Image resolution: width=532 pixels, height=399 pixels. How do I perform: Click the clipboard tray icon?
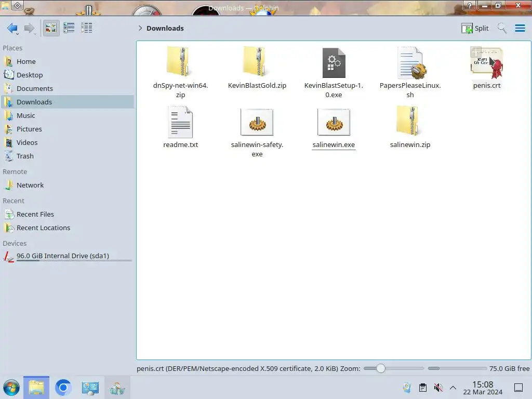coord(423,388)
